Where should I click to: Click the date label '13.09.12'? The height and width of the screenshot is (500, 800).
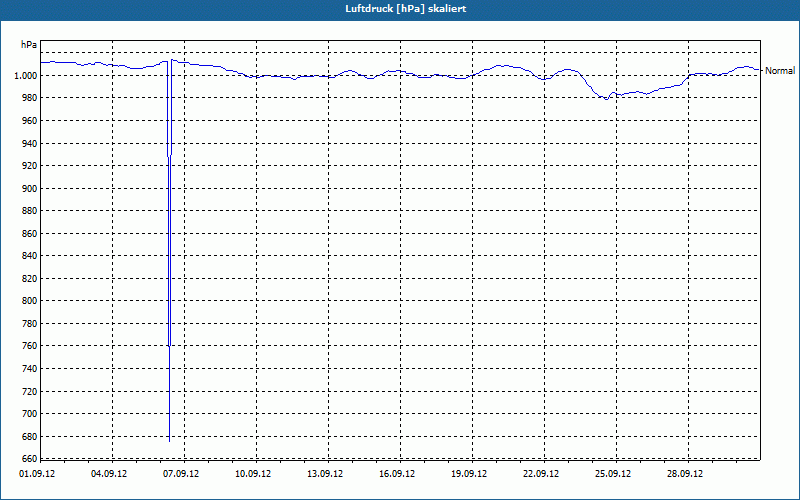(x=325, y=474)
